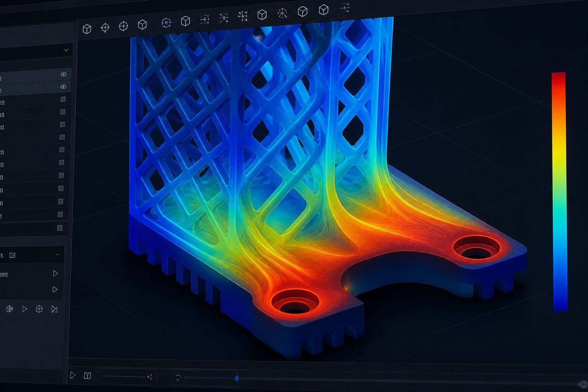This screenshot has height=392, width=588.
Task: Click the map icon in lower panel header
Action: tap(12, 255)
